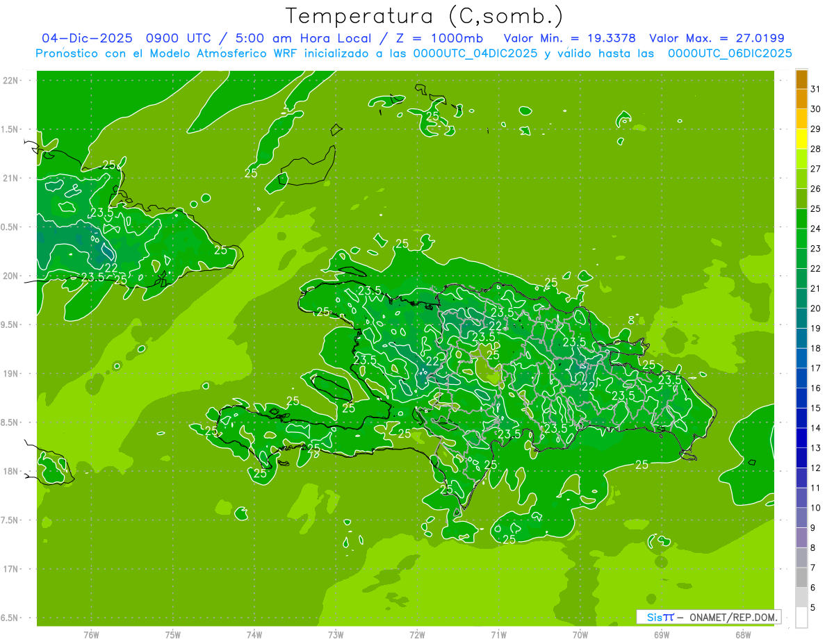Click the legend scale number 14
Image resolution: width=834 pixels, height=644 pixels.
(x=816, y=428)
